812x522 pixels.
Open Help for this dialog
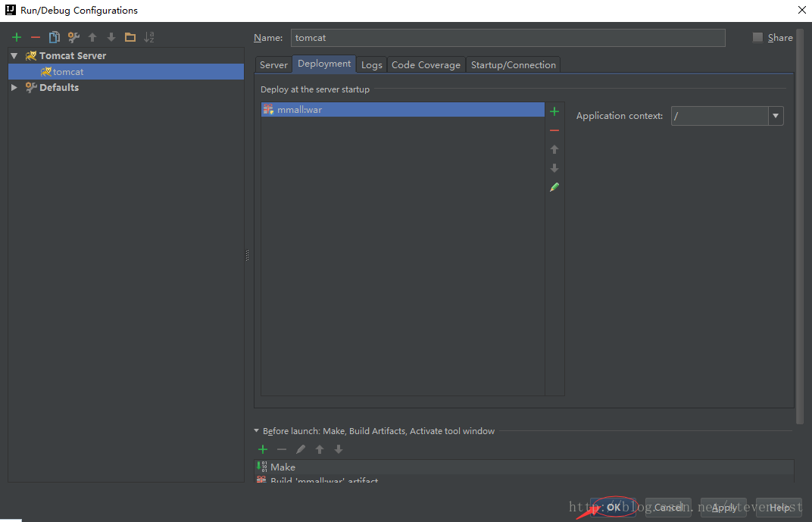(x=779, y=507)
